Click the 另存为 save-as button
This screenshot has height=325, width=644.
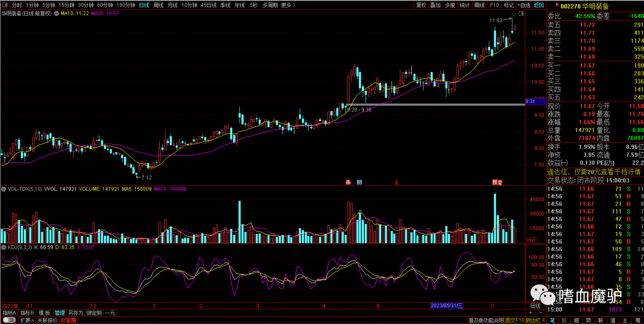click(x=76, y=313)
